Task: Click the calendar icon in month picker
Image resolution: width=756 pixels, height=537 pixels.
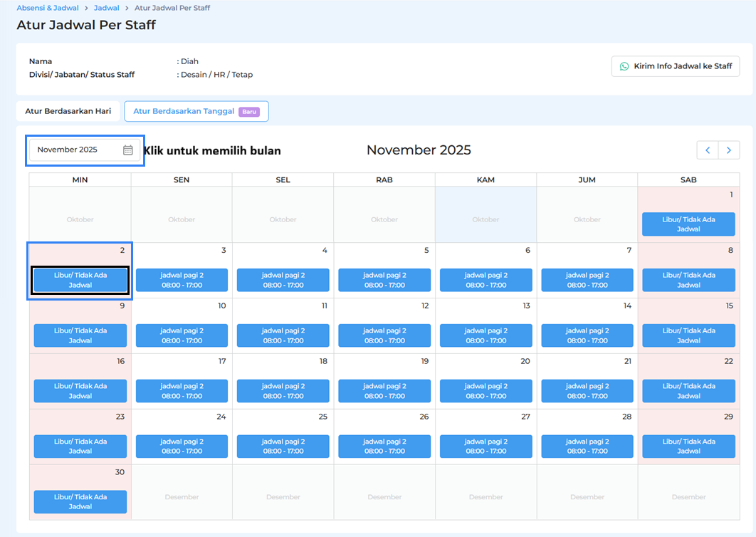Action: tap(128, 150)
